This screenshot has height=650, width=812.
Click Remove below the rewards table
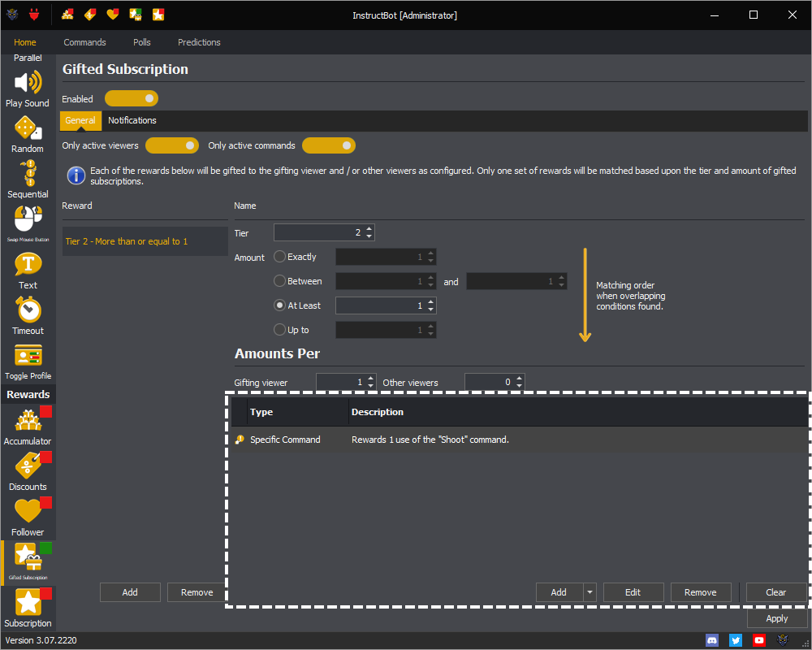coord(701,592)
